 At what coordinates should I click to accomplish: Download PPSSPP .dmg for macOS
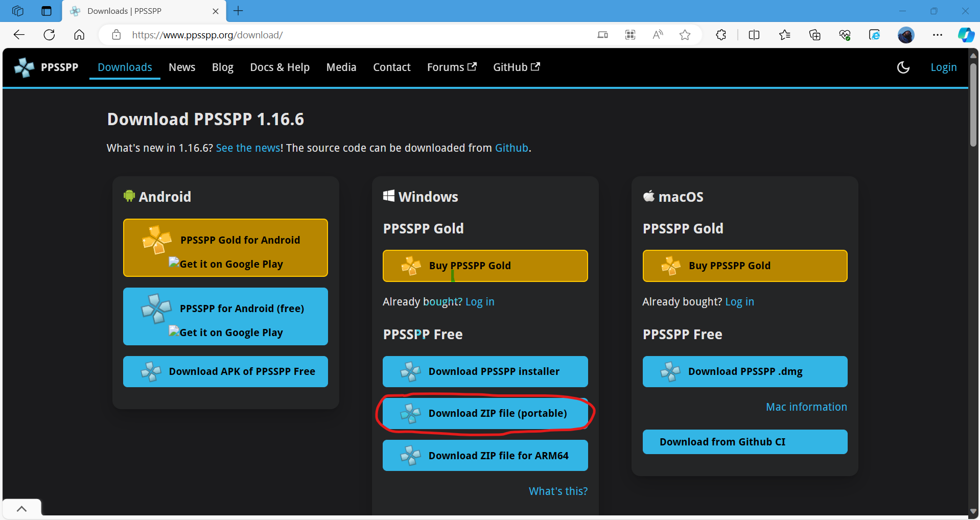(745, 371)
